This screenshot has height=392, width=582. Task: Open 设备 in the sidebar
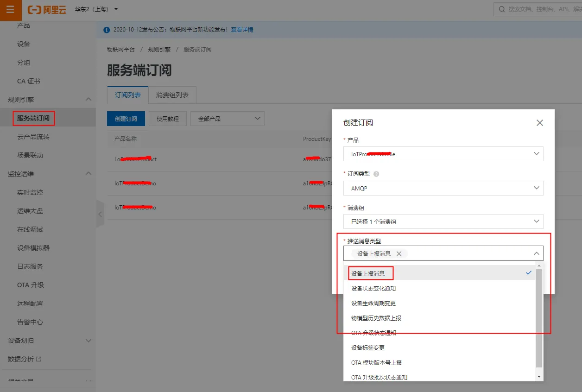[24, 44]
